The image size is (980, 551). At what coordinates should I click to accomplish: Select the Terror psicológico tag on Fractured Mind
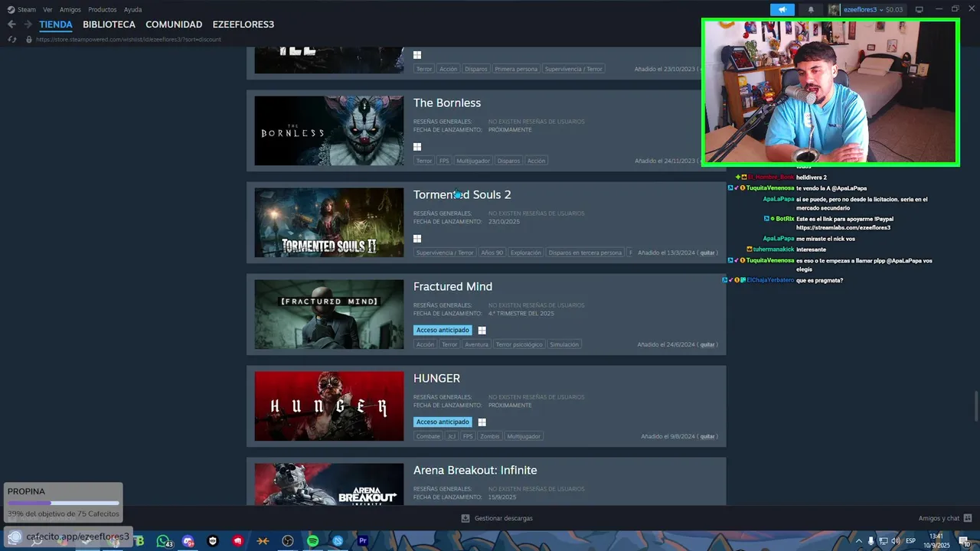(519, 344)
